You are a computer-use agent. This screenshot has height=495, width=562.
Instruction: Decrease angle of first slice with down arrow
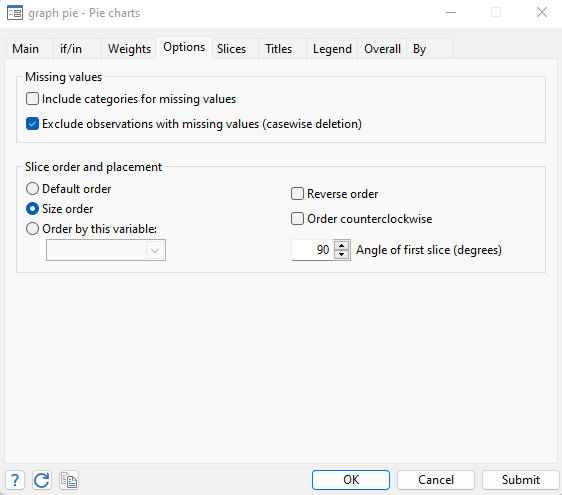342,254
